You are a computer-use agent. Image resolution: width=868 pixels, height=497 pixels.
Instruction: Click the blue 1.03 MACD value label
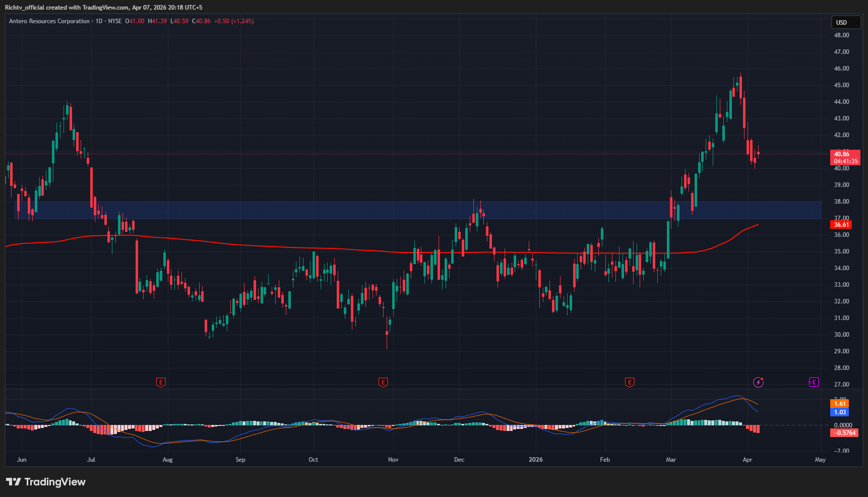click(x=840, y=412)
